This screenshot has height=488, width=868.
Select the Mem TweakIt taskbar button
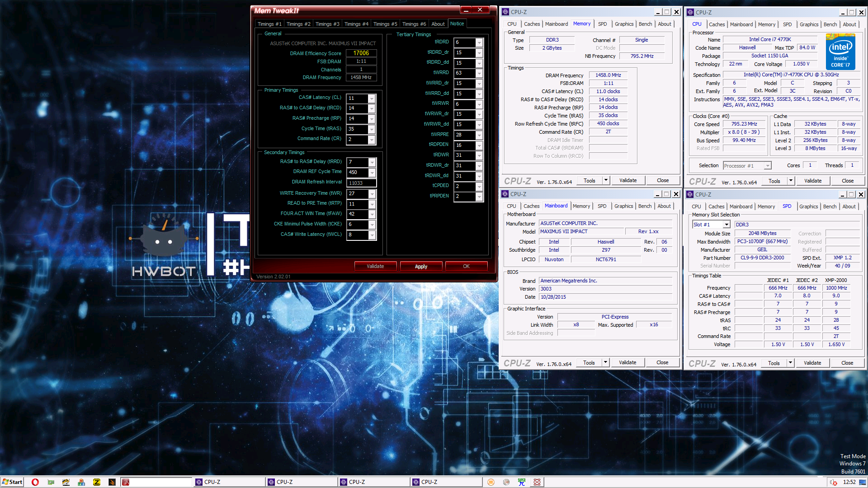(x=156, y=482)
